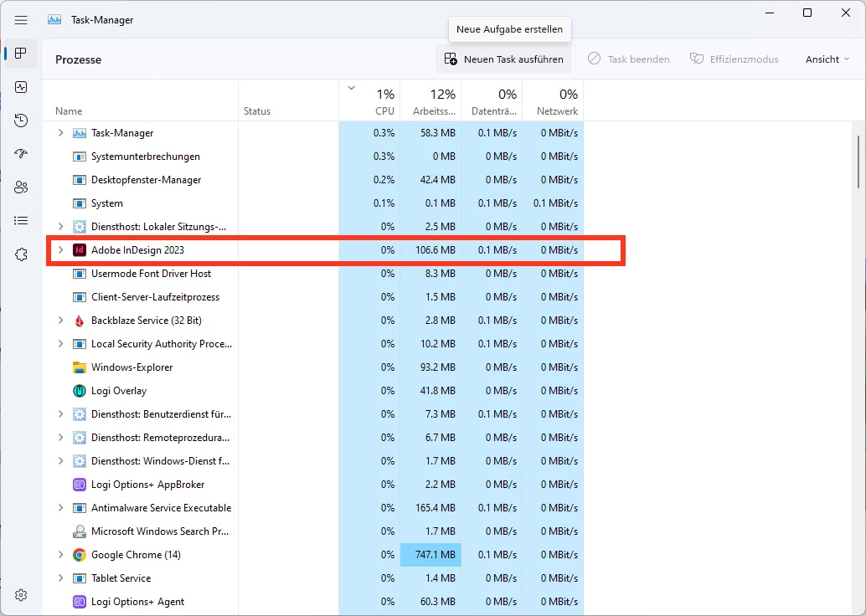Viewport: 866px width, 616px height.
Task: Sort by the Name column header
Action: [140, 101]
